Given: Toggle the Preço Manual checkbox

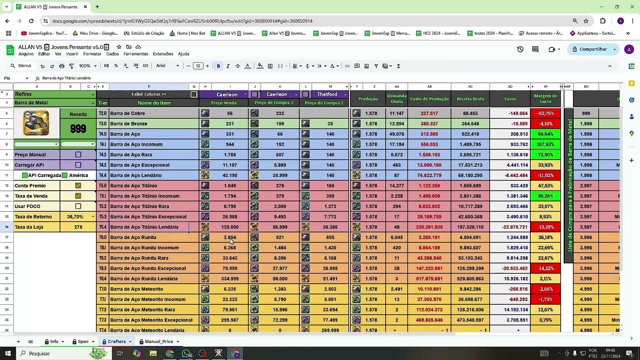Looking at the screenshot, I should point(78,155).
